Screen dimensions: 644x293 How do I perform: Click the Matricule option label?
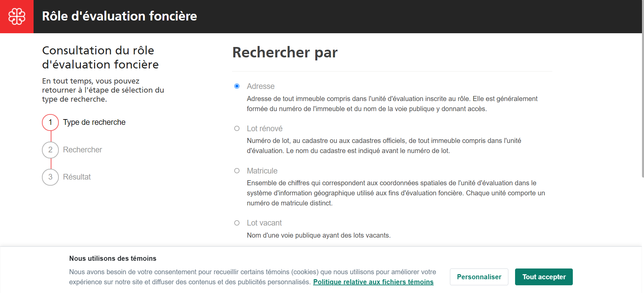click(262, 171)
